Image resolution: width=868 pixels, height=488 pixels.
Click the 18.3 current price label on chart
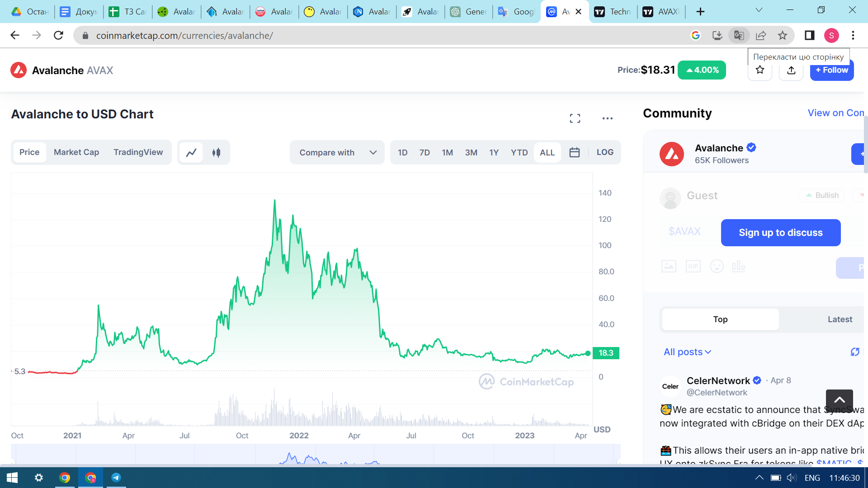(606, 353)
